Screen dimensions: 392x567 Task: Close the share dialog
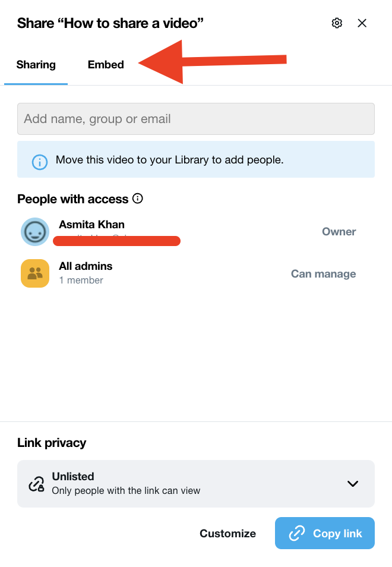pos(362,23)
